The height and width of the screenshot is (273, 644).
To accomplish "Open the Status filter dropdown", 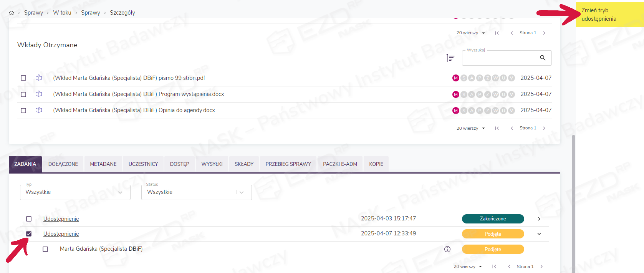I will [x=196, y=192].
